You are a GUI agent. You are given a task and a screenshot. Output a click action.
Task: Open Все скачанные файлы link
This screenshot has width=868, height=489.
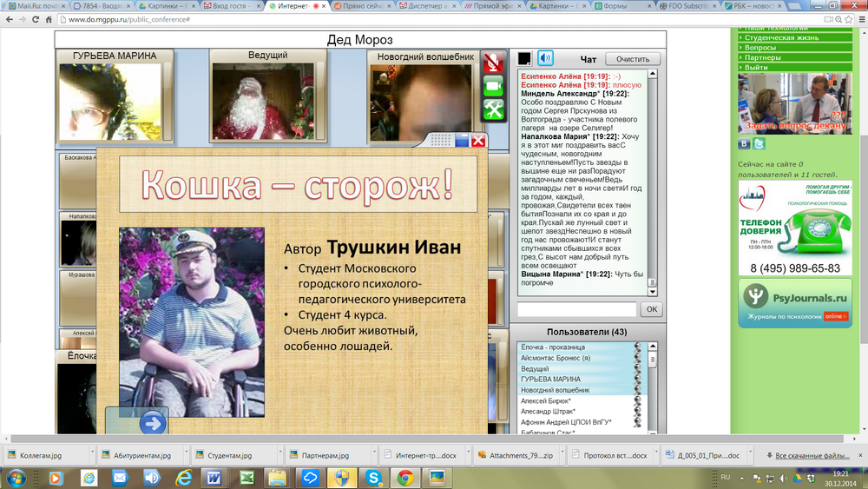pos(812,456)
